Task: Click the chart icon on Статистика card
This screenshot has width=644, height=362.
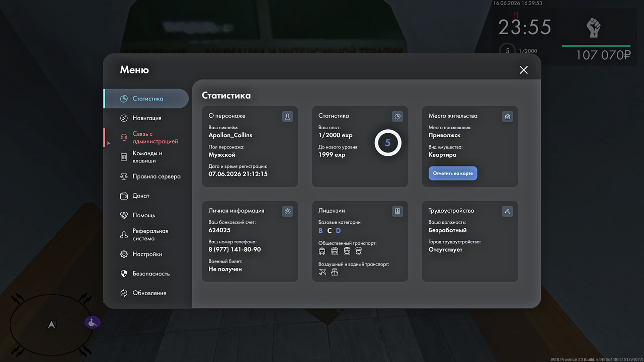Action: pyautogui.click(x=398, y=117)
